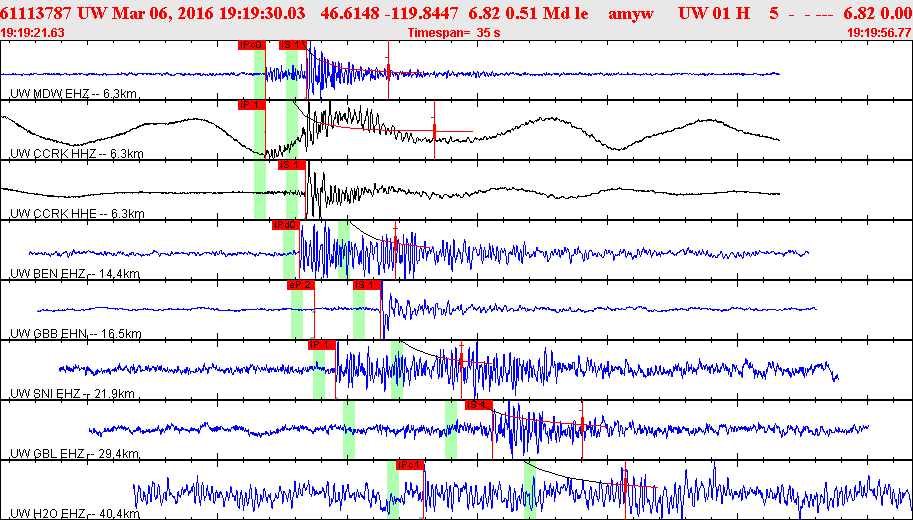Image resolution: width=913 pixels, height=520 pixels.
Task: Click the coda end cross on the H2O trace
Action: 625,482
